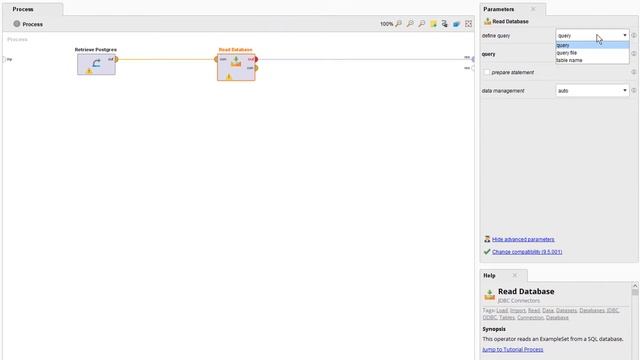This screenshot has height=360, width=640.
Task: Click the warning triangle on Read Database
Action: click(x=229, y=76)
